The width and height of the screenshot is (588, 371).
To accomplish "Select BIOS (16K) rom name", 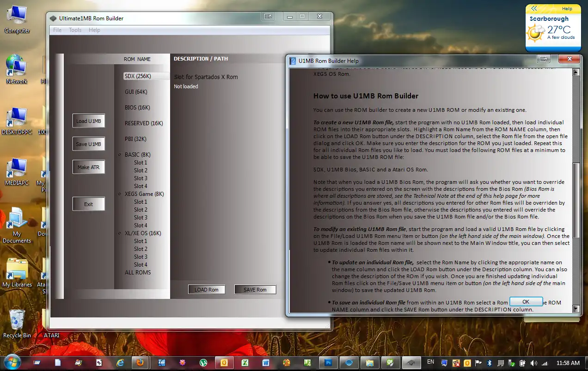I will coord(137,108).
